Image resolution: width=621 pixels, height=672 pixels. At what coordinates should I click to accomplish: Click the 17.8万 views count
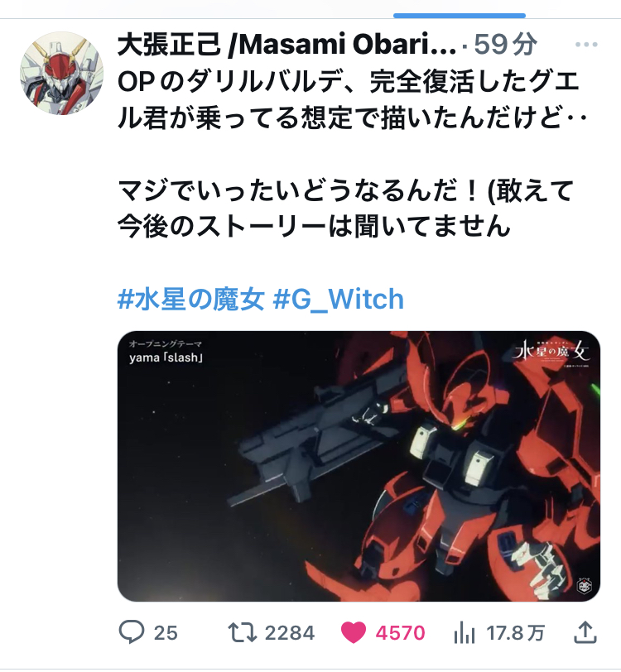(516, 632)
